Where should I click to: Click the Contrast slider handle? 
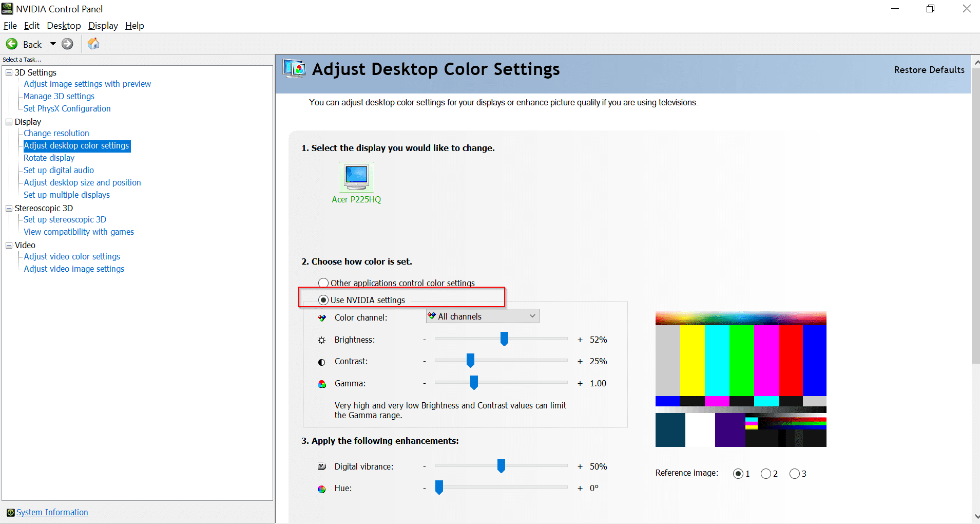(470, 361)
